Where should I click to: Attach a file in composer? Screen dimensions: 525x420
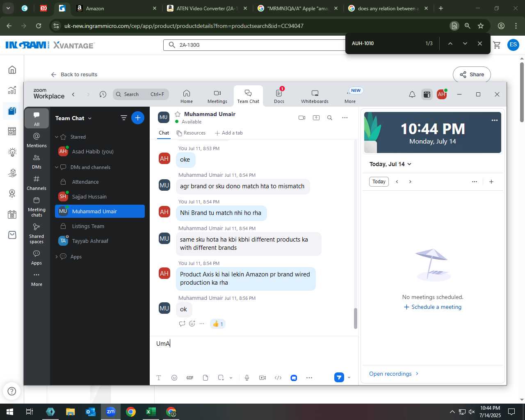tap(205, 378)
